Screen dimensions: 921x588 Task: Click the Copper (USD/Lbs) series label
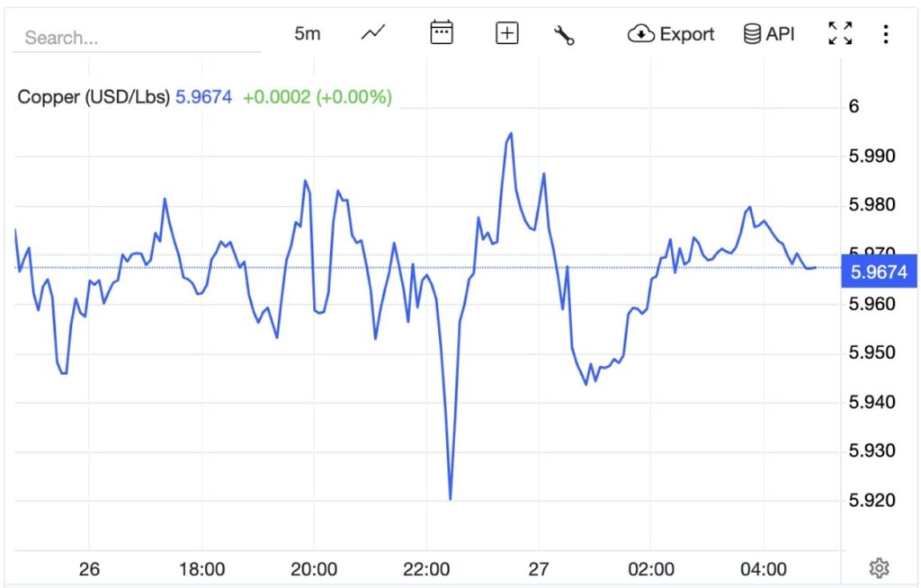(x=94, y=97)
